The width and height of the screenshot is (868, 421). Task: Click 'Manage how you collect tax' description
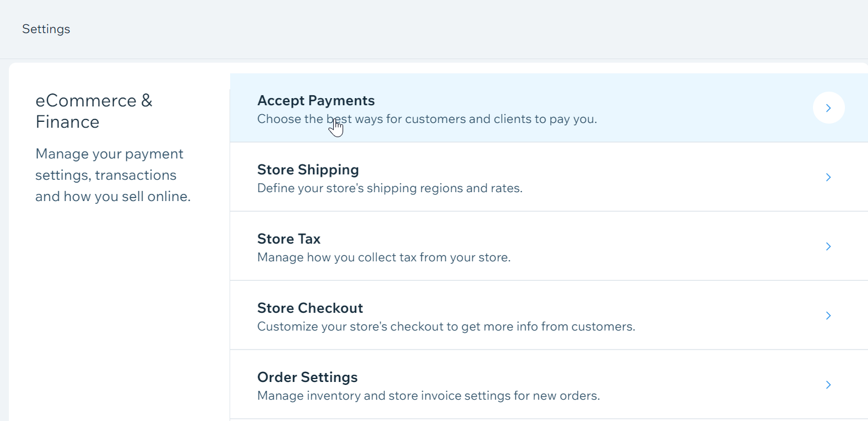click(383, 257)
